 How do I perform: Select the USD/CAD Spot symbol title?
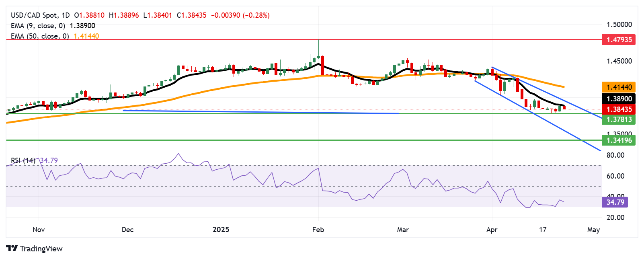(34, 15)
